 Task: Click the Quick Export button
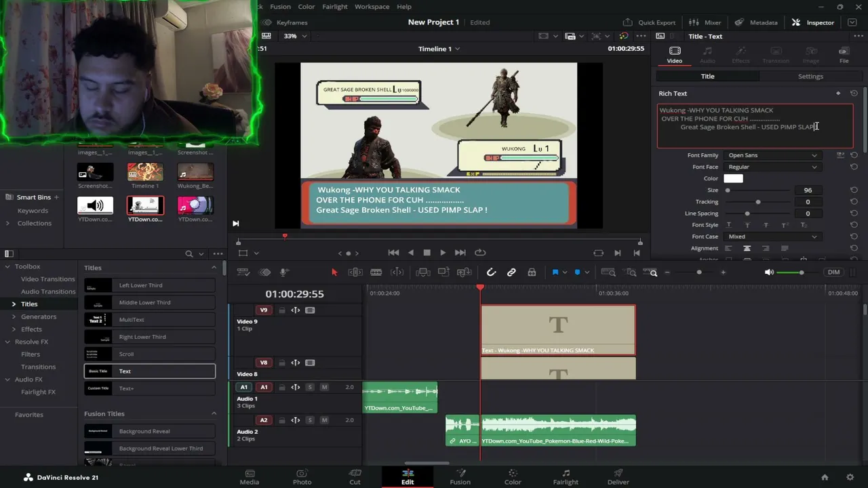pyautogui.click(x=649, y=22)
